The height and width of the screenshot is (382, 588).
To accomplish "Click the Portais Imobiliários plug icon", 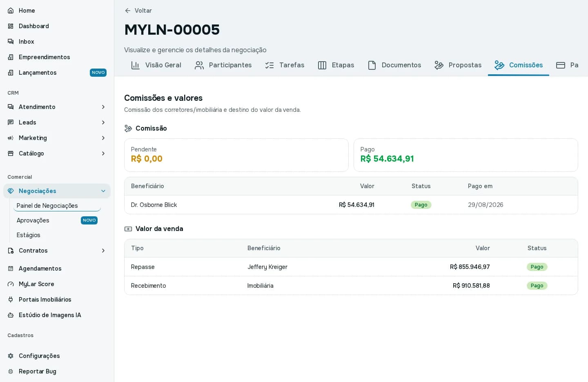I will (x=11, y=300).
